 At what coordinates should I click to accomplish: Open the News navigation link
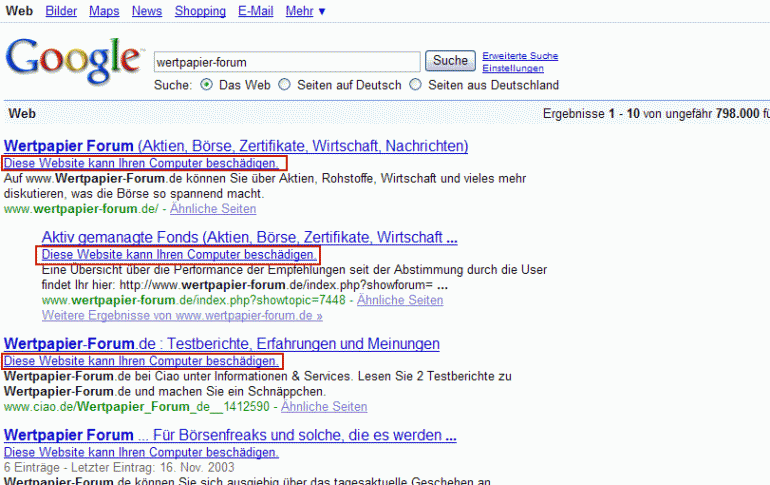point(147,11)
